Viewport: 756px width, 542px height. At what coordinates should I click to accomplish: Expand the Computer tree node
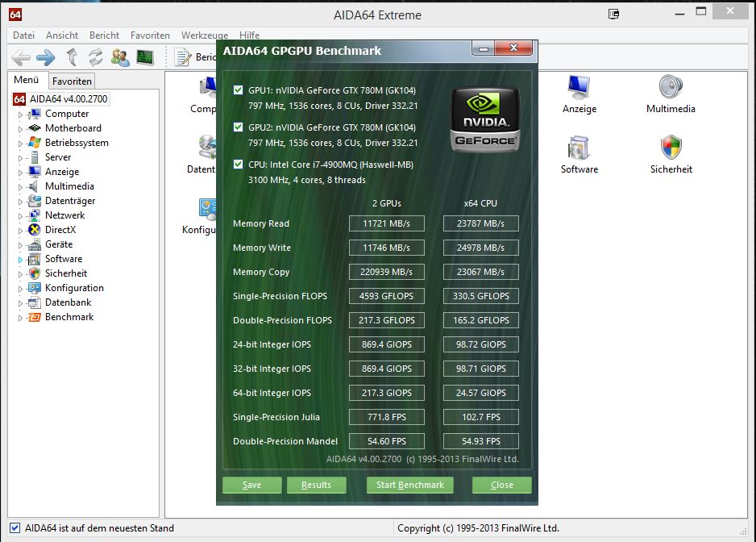(20, 115)
